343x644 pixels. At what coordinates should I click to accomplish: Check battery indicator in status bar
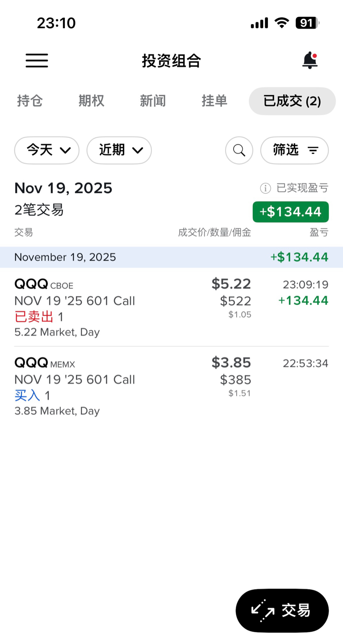point(307,23)
